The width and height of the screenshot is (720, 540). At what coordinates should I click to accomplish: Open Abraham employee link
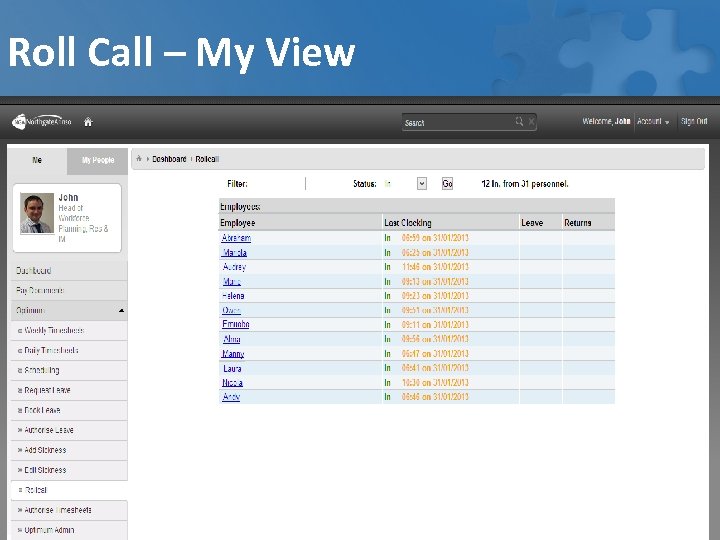(236, 238)
